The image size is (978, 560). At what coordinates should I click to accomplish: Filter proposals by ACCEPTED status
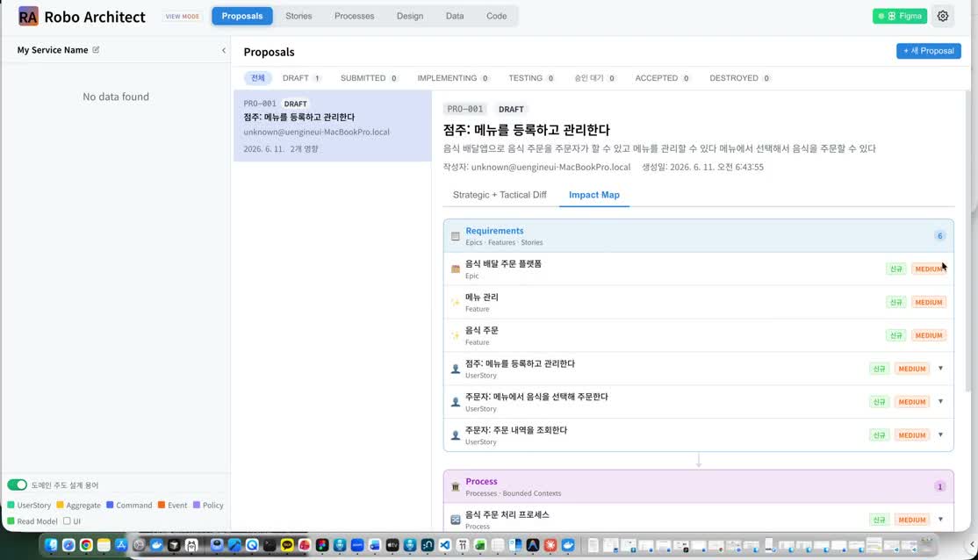coord(663,78)
